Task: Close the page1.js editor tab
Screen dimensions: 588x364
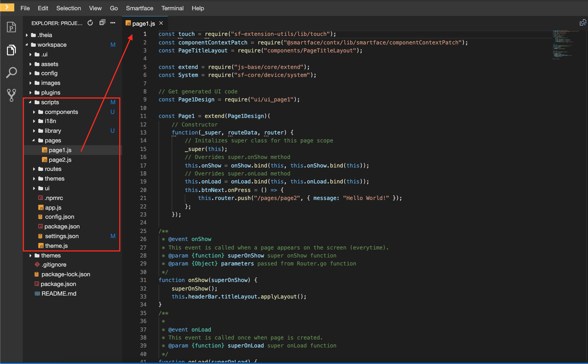Action: pyautogui.click(x=161, y=23)
